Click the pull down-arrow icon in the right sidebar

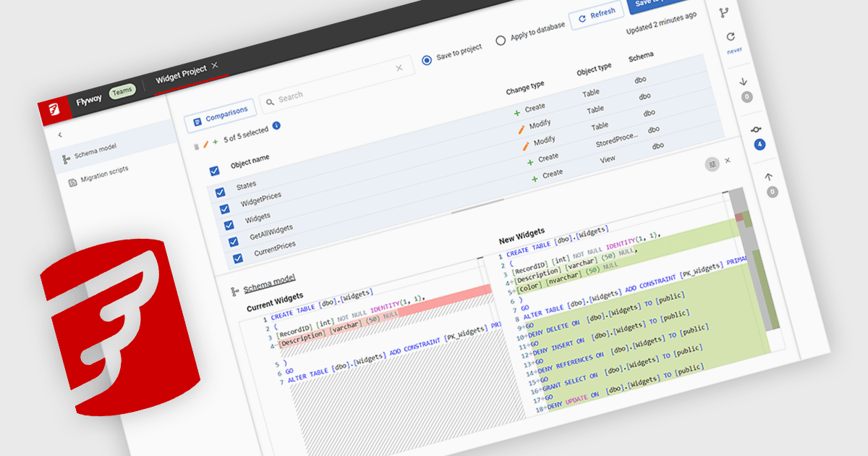coord(744,81)
